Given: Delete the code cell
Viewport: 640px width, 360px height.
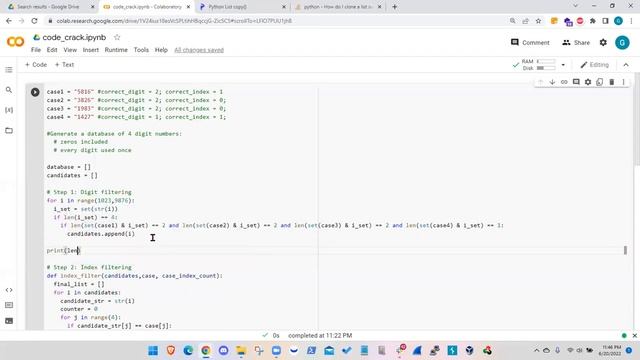Looking at the screenshot, I should 611,82.
